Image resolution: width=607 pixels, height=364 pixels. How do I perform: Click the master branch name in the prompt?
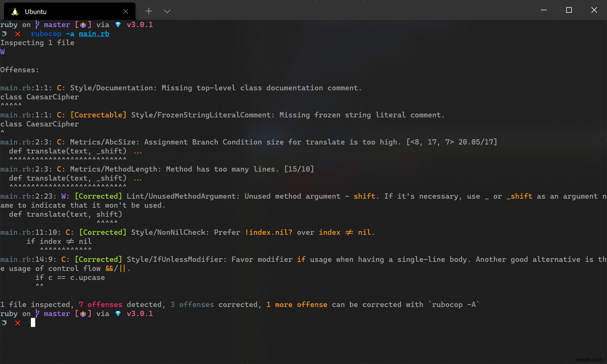coord(57,24)
